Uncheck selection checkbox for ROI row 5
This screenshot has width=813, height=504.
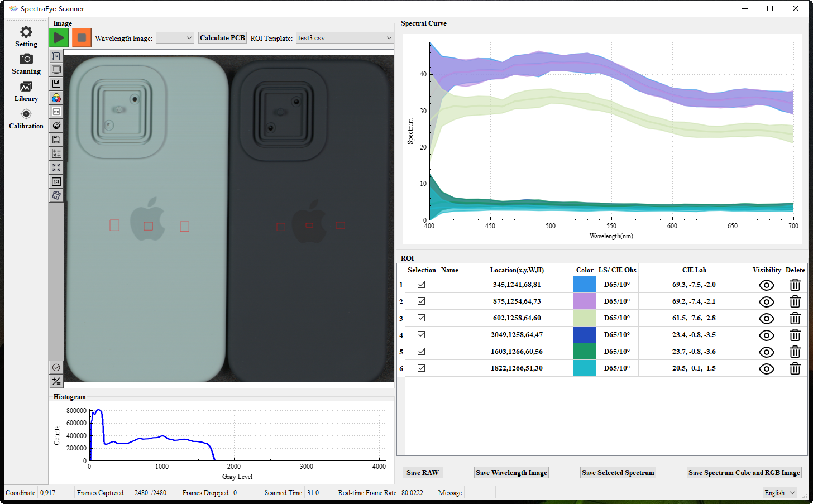click(x=422, y=351)
